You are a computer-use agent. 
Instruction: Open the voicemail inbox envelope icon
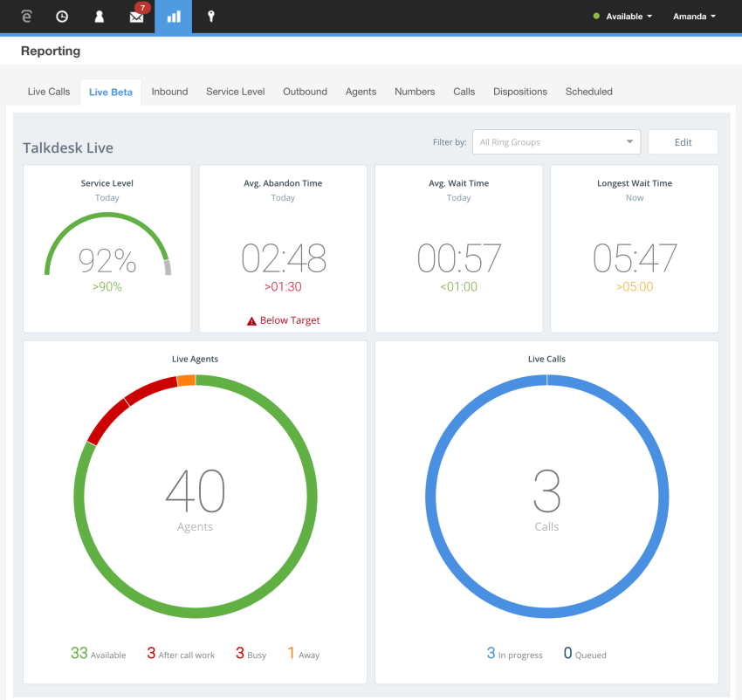point(136,17)
